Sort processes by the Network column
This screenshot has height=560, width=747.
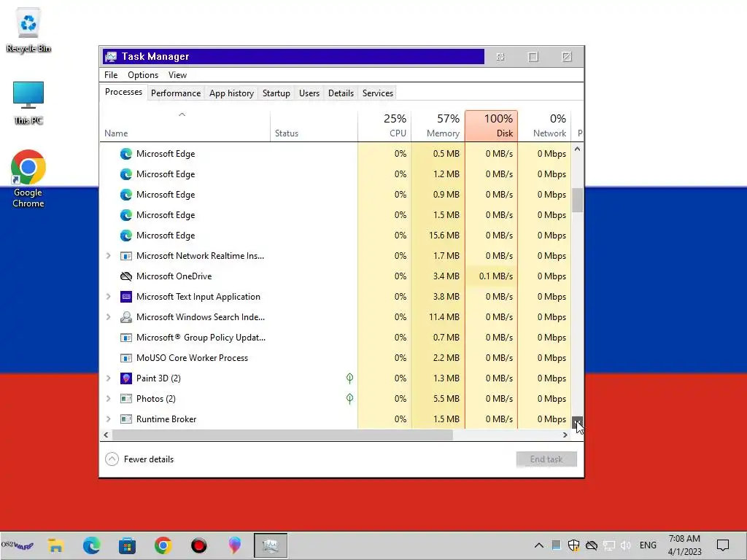(544, 125)
